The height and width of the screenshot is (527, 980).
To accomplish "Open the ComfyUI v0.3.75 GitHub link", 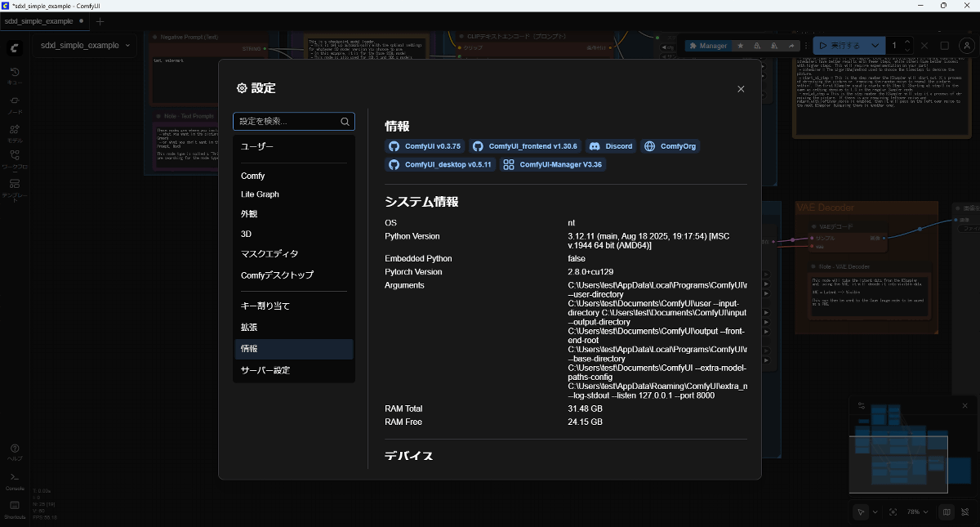I will click(425, 146).
